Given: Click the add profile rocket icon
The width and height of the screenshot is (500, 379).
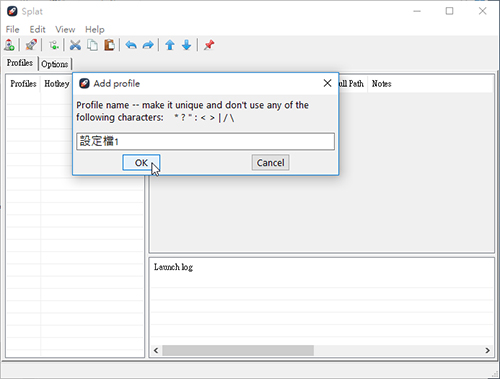Looking at the screenshot, I should (9, 45).
